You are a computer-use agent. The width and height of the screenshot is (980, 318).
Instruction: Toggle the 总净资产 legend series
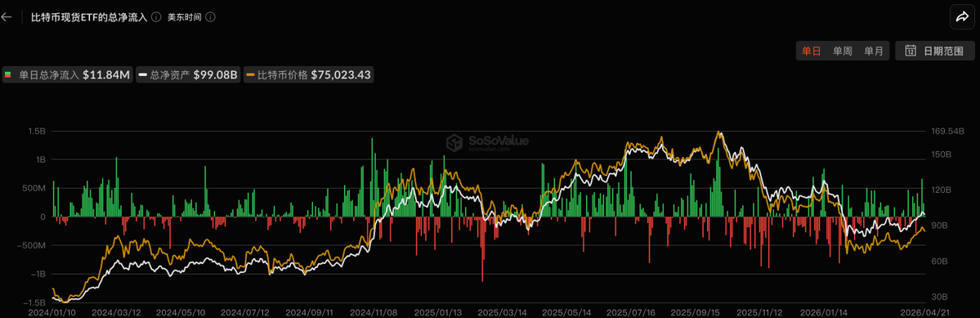(x=188, y=75)
